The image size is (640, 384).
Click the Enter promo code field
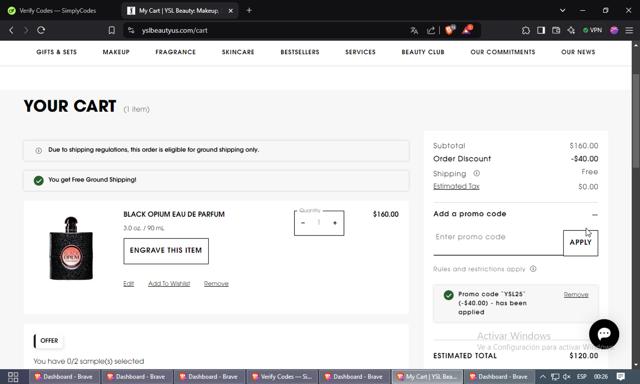click(x=498, y=242)
